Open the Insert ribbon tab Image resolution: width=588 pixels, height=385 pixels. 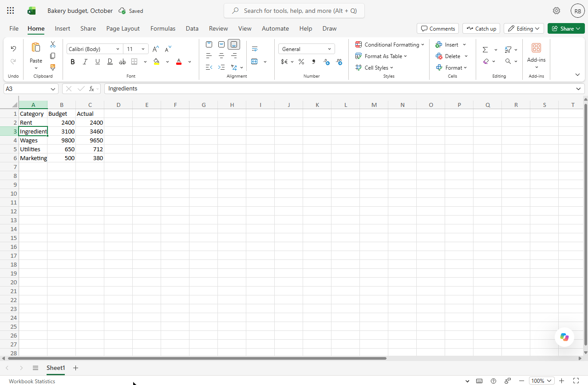click(x=63, y=28)
